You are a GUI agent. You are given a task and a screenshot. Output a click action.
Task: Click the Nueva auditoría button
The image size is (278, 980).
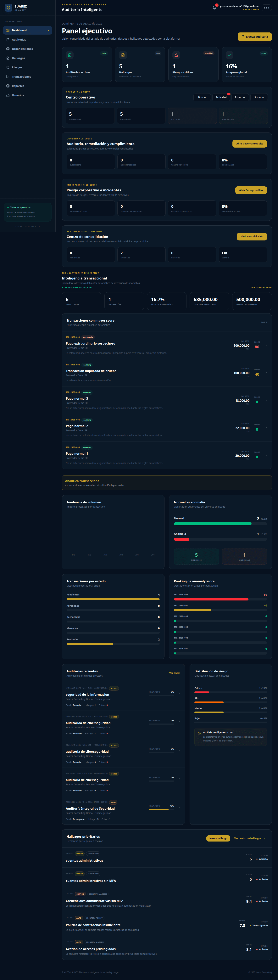click(x=254, y=37)
